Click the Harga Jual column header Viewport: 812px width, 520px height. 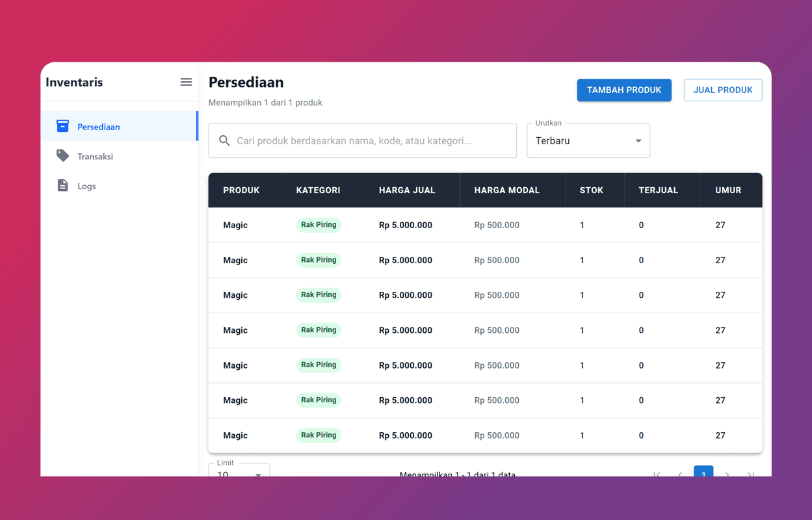407,190
